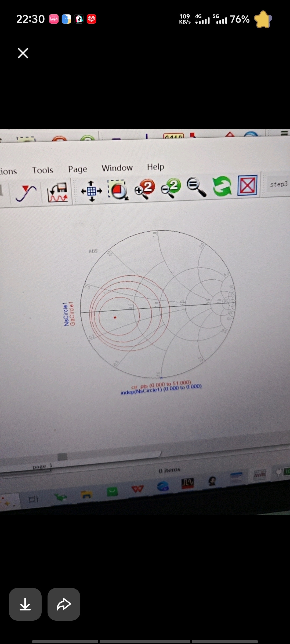Click the red crossed box icon
The height and width of the screenshot is (644, 290).
[247, 185]
